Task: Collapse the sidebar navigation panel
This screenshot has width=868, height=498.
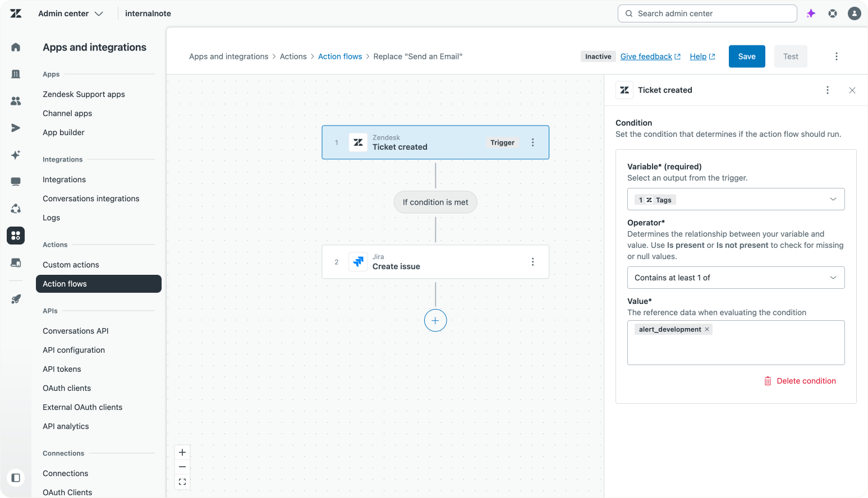Action: pyautogui.click(x=16, y=478)
